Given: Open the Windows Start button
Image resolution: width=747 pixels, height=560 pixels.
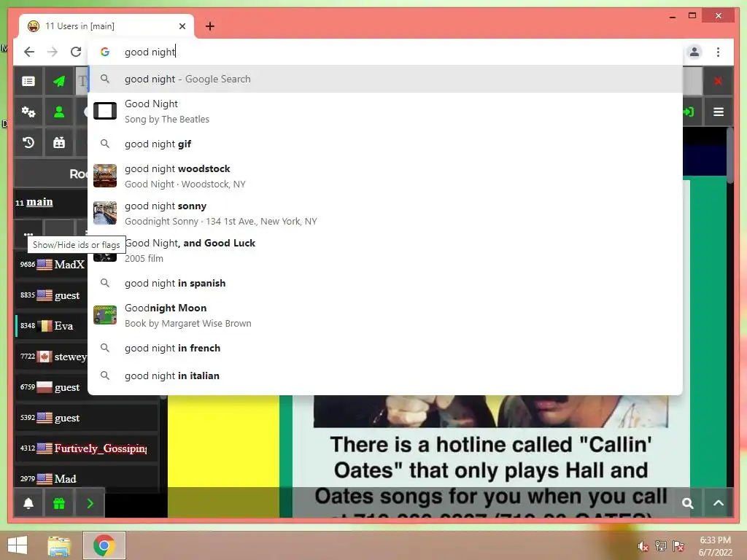Looking at the screenshot, I should pos(18,545).
